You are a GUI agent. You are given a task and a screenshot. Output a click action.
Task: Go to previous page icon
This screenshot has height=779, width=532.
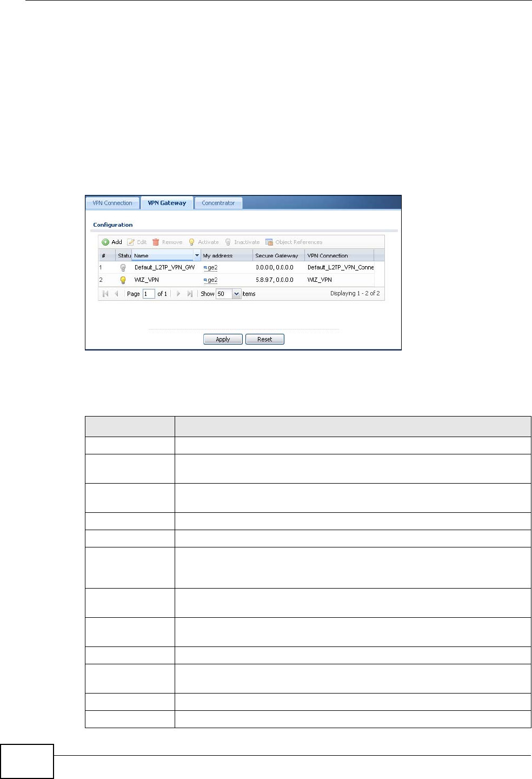pos(116,294)
